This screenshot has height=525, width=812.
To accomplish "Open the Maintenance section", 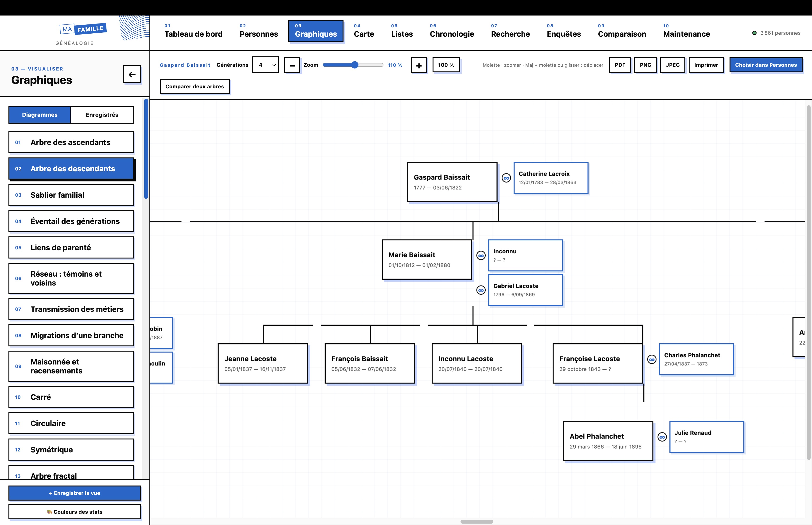I will [686, 31].
